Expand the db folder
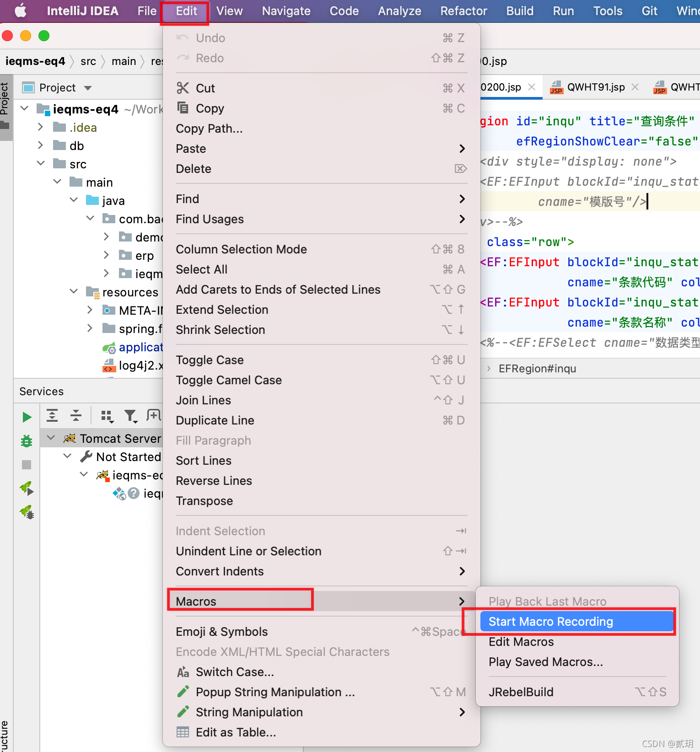The width and height of the screenshot is (700, 752). coord(40,145)
